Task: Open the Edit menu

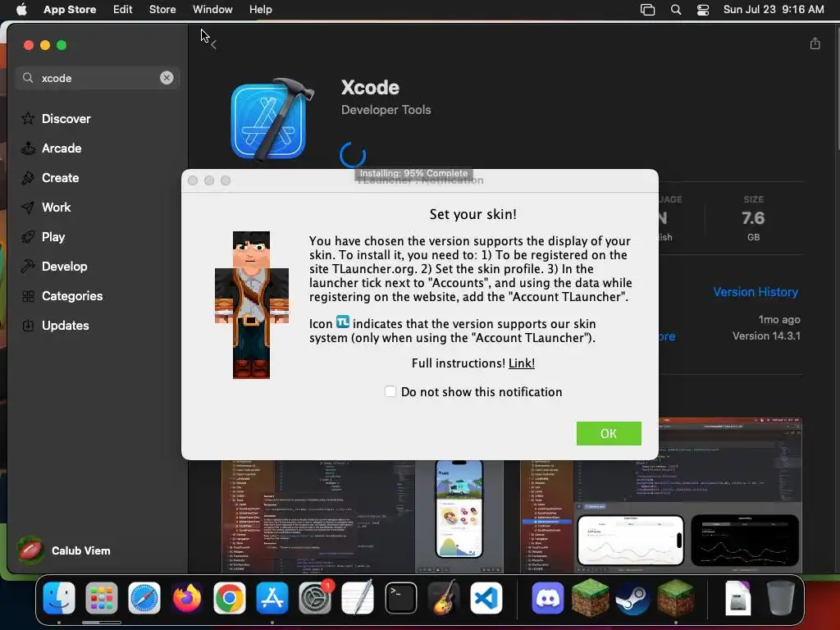Action: [x=123, y=10]
